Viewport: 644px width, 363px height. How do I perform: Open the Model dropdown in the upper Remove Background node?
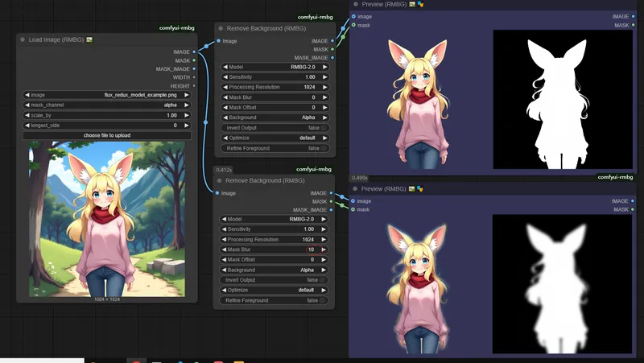[275, 67]
